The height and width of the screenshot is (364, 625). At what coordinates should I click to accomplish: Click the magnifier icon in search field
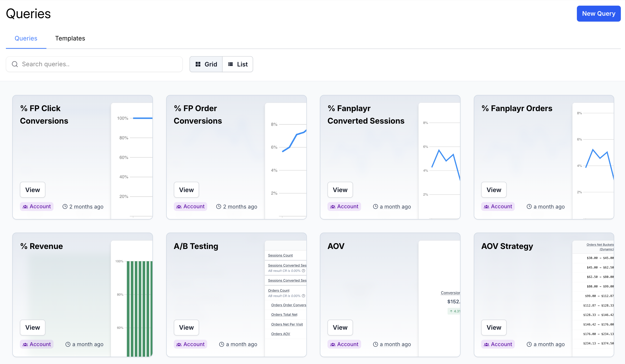(x=15, y=64)
